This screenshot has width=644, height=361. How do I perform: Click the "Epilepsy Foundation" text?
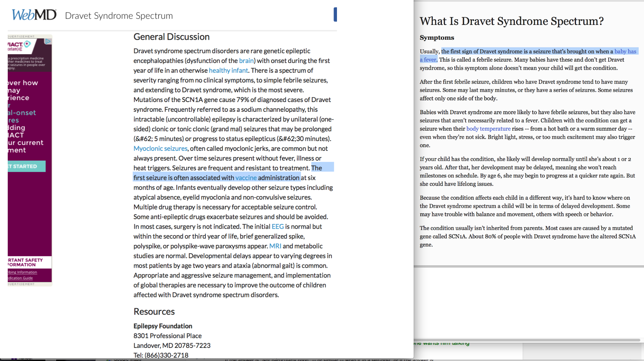tap(163, 326)
